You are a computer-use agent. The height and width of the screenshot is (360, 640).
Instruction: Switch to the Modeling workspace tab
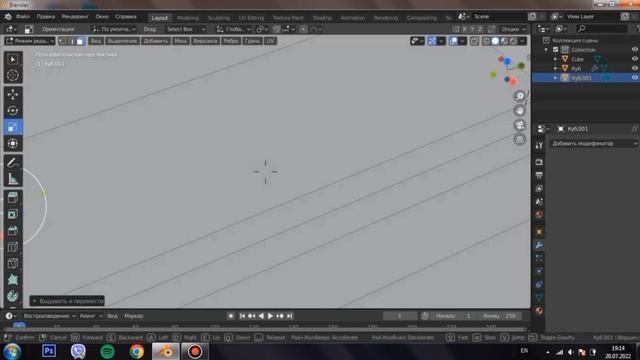coord(188,18)
